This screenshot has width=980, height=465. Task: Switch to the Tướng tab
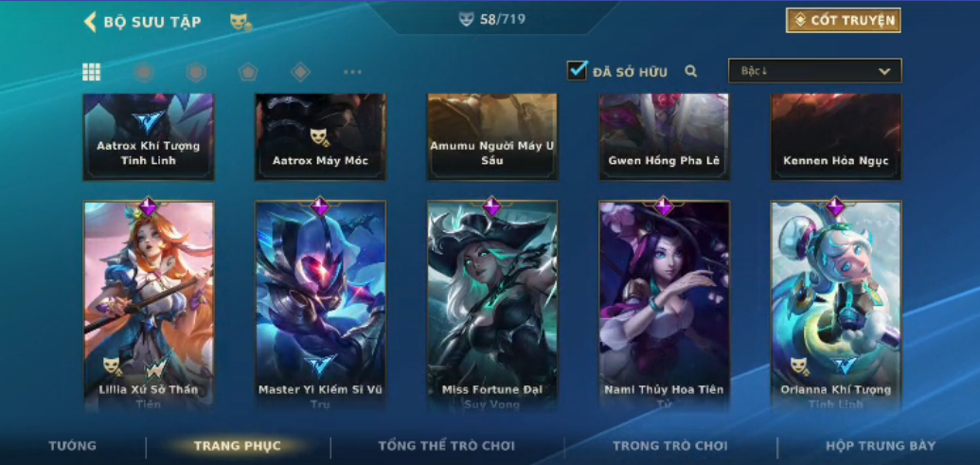(73, 446)
